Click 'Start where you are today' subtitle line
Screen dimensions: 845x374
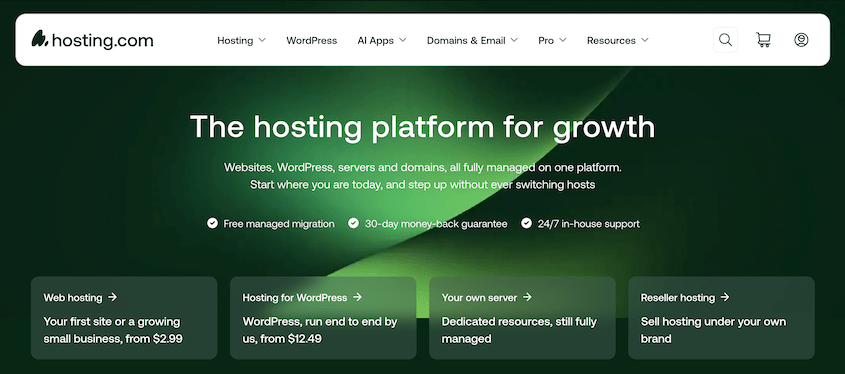pyautogui.click(x=422, y=185)
